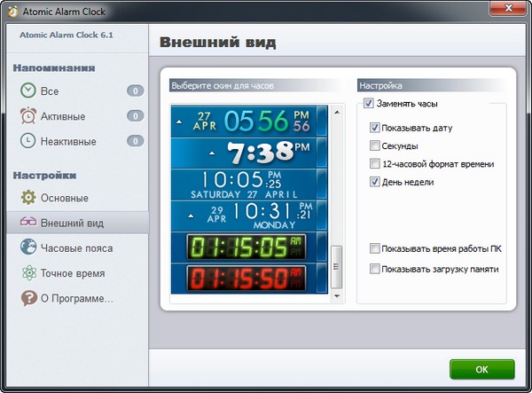The width and height of the screenshot is (532, 393).
Task: Disable the Показывать дату checkbox
Action: click(376, 128)
